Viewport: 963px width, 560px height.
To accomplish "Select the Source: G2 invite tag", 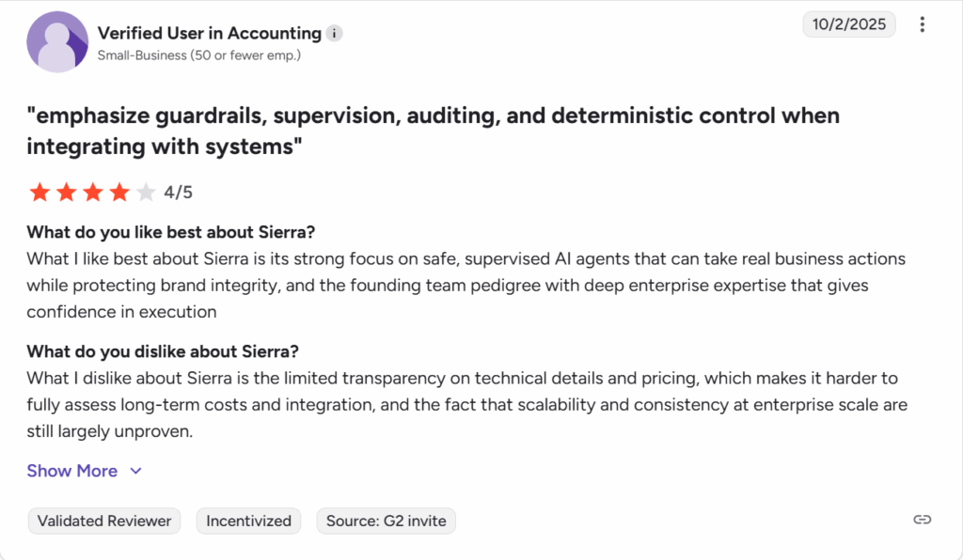I will tap(386, 521).
